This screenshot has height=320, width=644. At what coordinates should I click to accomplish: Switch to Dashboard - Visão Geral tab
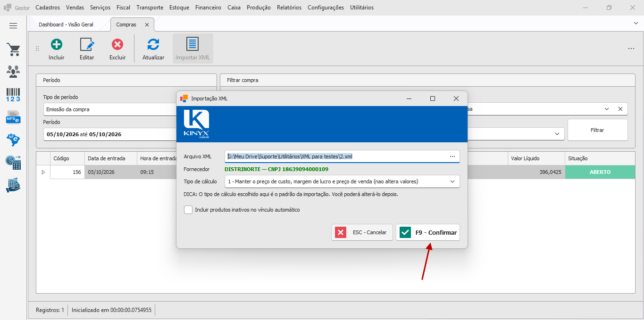point(66,25)
